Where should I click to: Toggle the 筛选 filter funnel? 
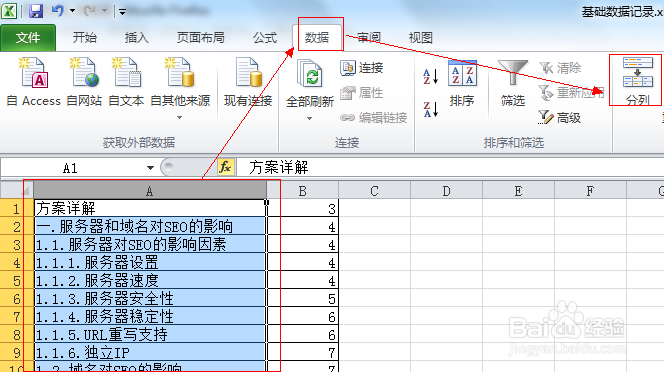point(513,83)
